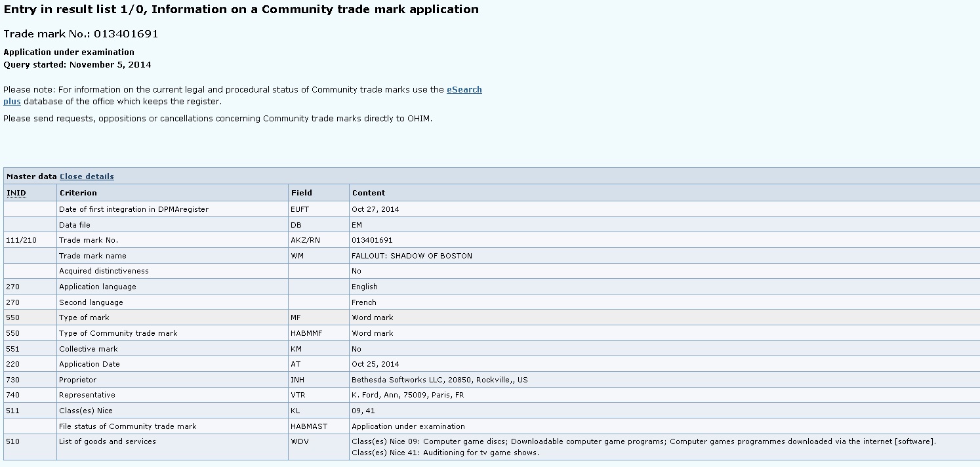Click INID code 111/210
Viewport: 980px width, 467px height.
(x=21, y=240)
